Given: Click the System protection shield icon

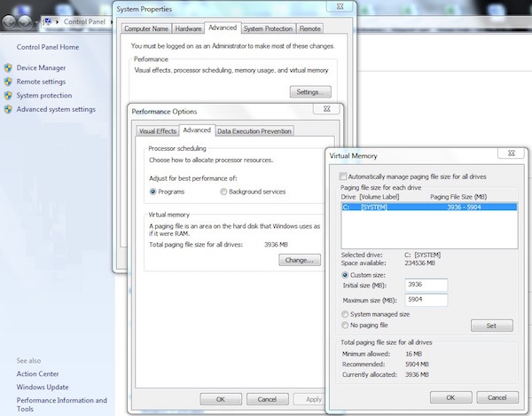Looking at the screenshot, I should (x=8, y=96).
